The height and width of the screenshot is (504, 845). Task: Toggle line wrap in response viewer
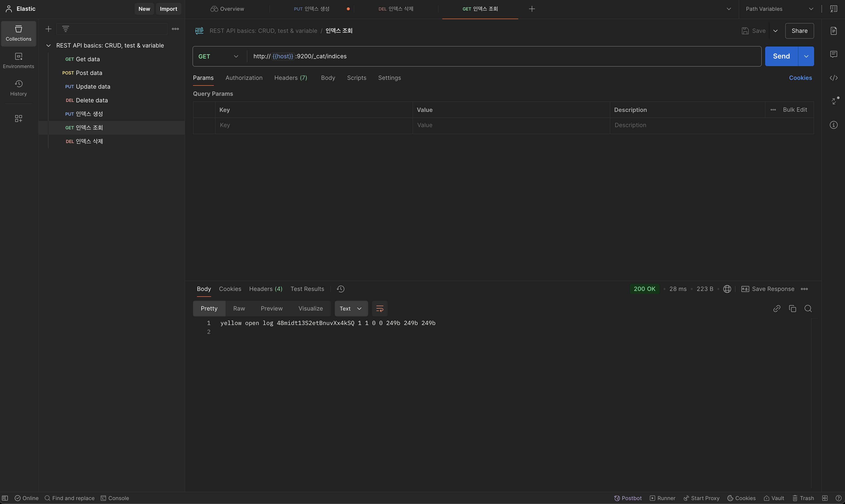(x=380, y=308)
